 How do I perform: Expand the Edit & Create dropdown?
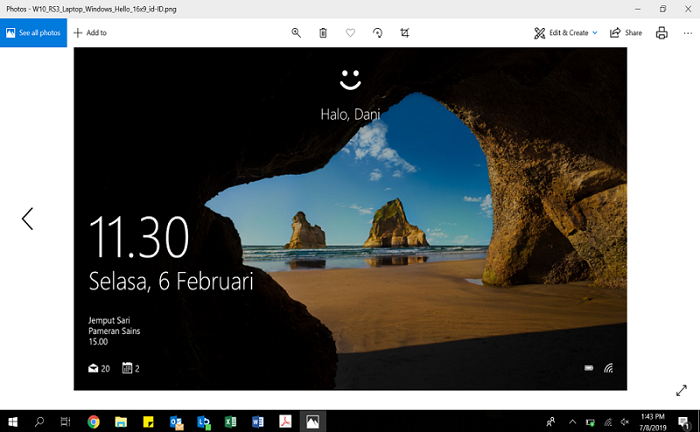click(565, 33)
